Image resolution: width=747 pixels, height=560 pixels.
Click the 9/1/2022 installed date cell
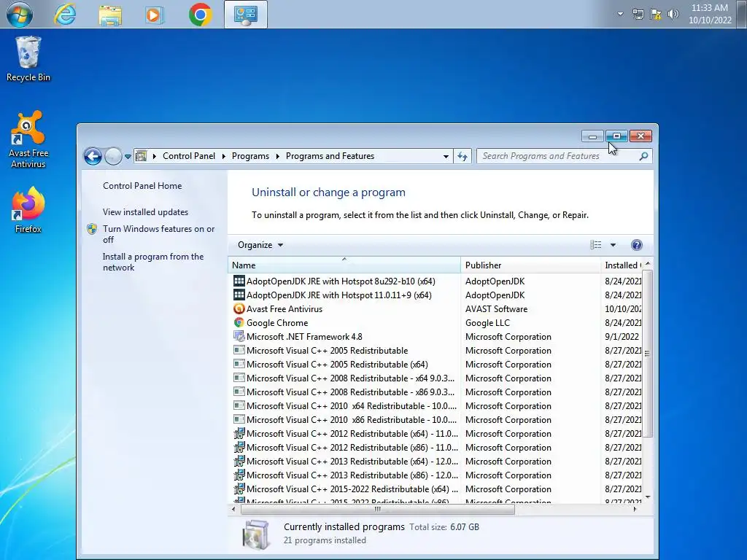(622, 336)
